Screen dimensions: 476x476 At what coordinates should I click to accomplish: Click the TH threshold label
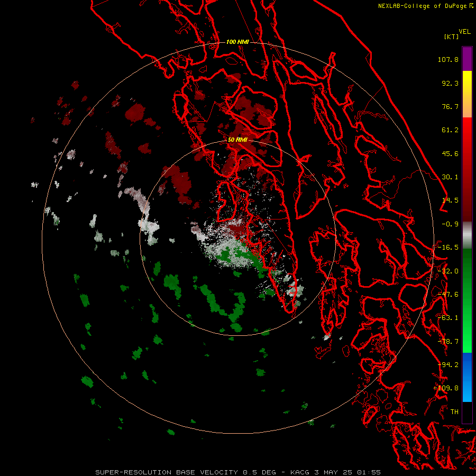[454, 412]
